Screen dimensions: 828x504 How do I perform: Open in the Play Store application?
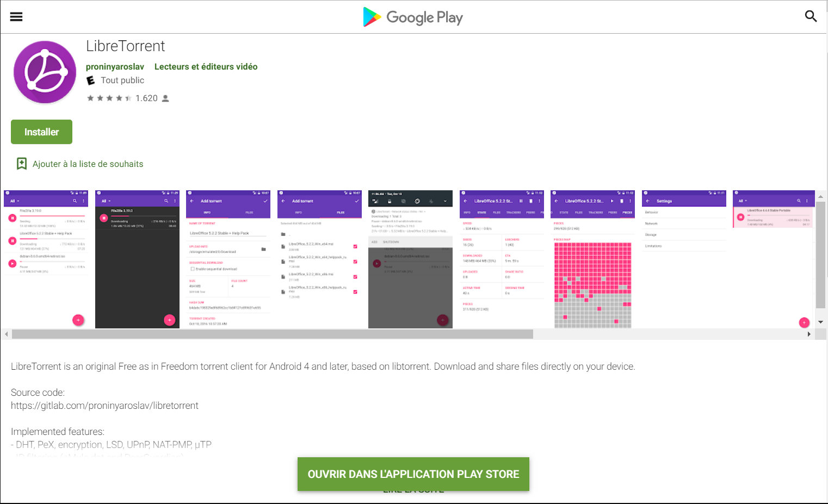[x=413, y=474]
